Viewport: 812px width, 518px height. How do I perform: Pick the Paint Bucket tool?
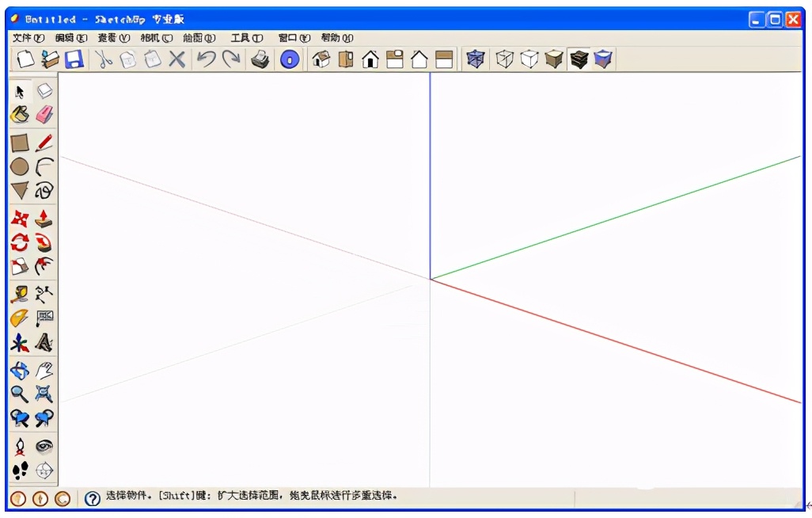[x=20, y=115]
